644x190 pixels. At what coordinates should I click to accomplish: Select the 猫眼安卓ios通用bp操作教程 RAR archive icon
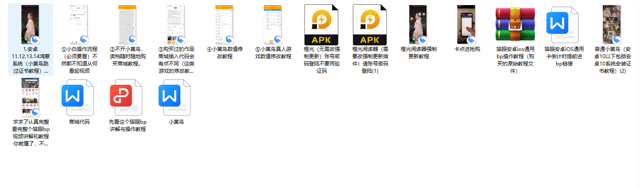click(x=515, y=24)
